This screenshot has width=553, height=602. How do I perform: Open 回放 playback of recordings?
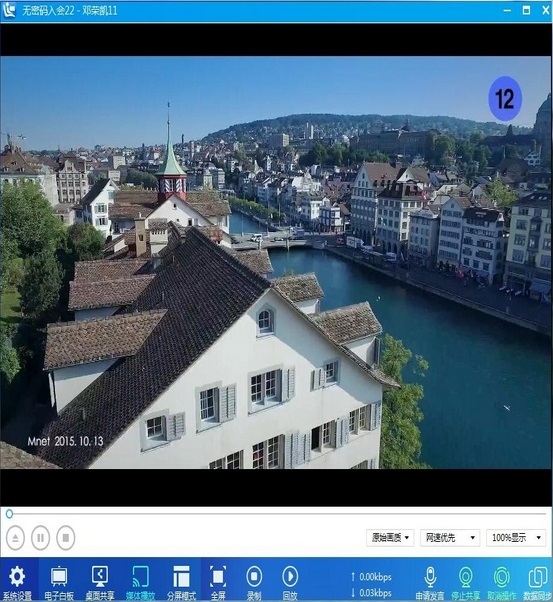click(290, 576)
